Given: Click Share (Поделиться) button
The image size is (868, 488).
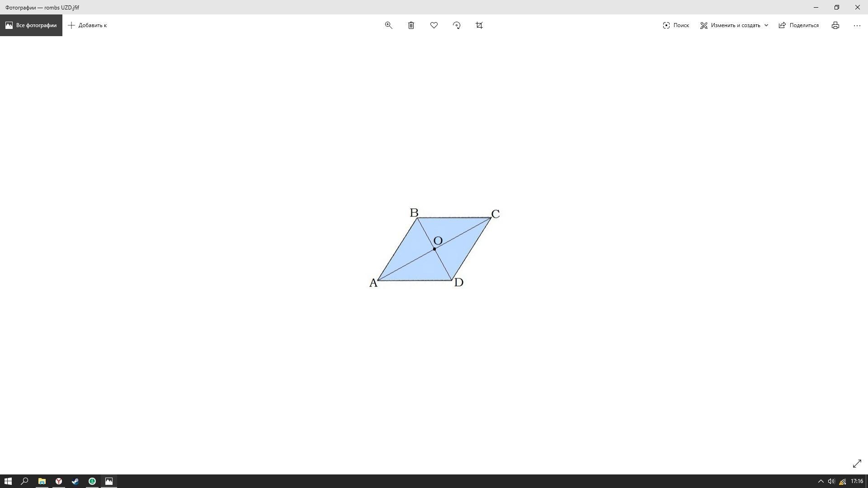Looking at the screenshot, I should pyautogui.click(x=798, y=25).
